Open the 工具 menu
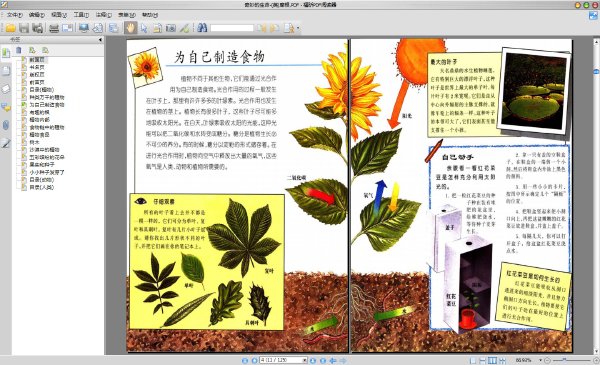This screenshot has width=600, height=365. click(81, 15)
